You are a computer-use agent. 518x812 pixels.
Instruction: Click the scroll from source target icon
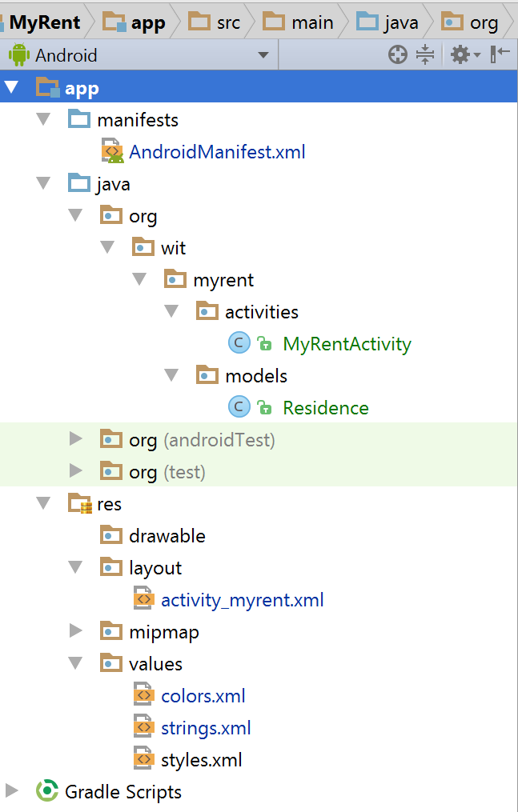(x=398, y=55)
